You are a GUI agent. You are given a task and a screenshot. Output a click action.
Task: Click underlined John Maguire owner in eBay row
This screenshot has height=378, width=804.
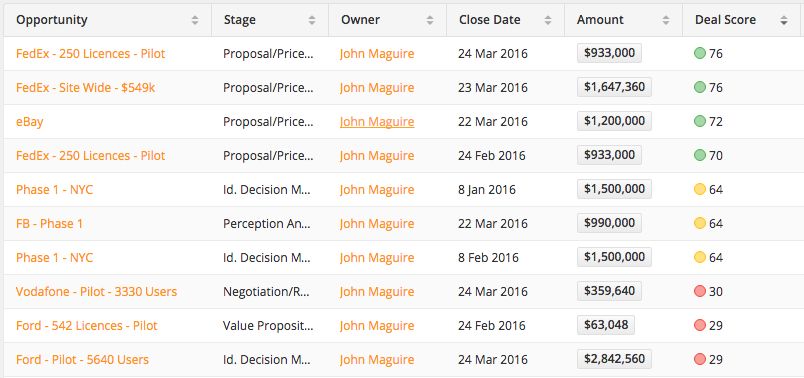pos(377,122)
